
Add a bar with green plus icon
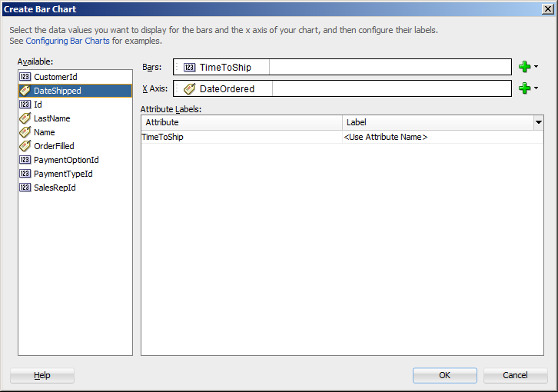[524, 67]
